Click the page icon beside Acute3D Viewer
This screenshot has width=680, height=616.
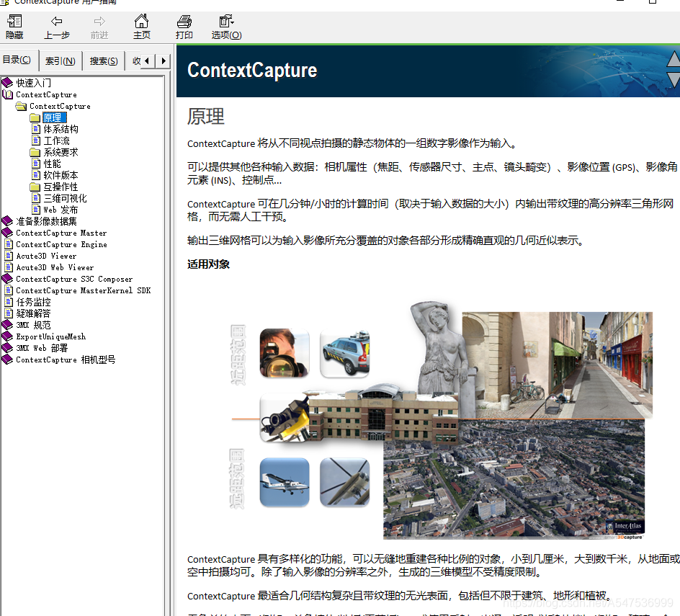pyautogui.click(x=9, y=256)
